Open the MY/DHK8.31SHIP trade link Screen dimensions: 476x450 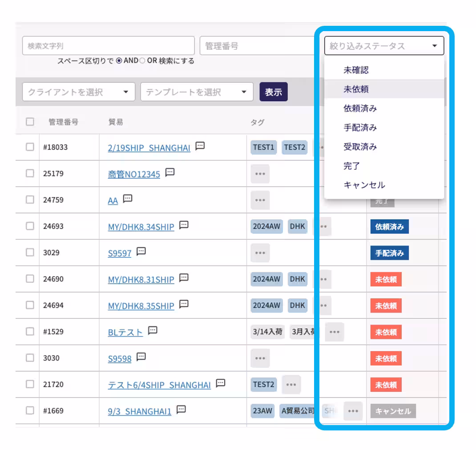141,279
